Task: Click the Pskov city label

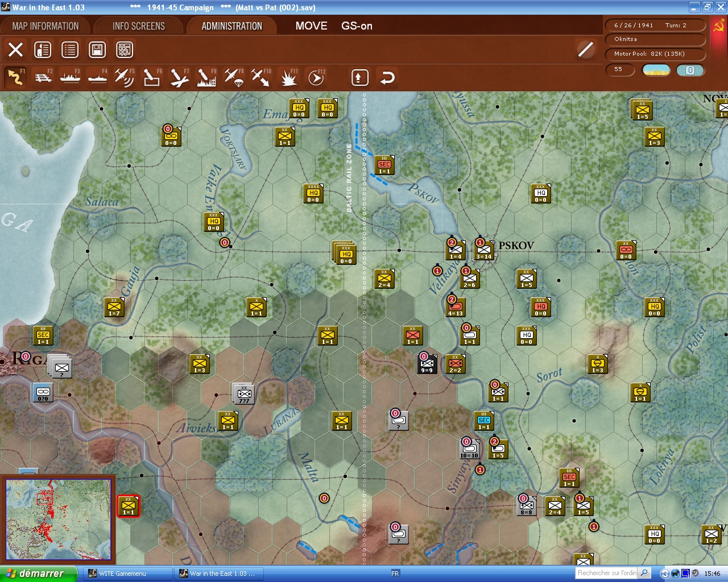Action: point(516,246)
